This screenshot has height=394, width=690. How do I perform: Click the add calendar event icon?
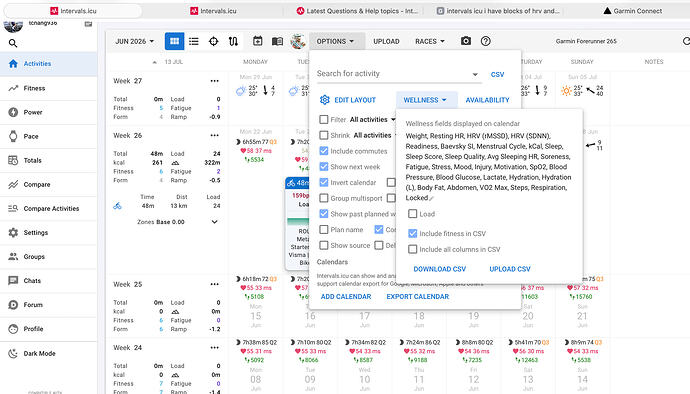[x=257, y=41]
